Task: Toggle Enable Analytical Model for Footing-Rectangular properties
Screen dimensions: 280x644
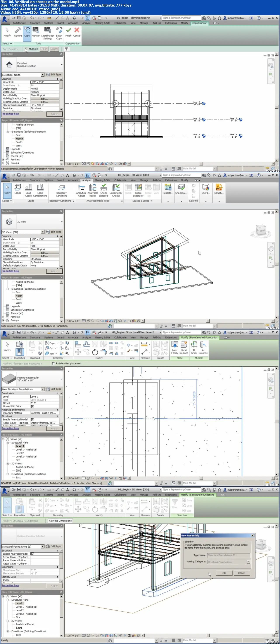Action: coord(32,420)
